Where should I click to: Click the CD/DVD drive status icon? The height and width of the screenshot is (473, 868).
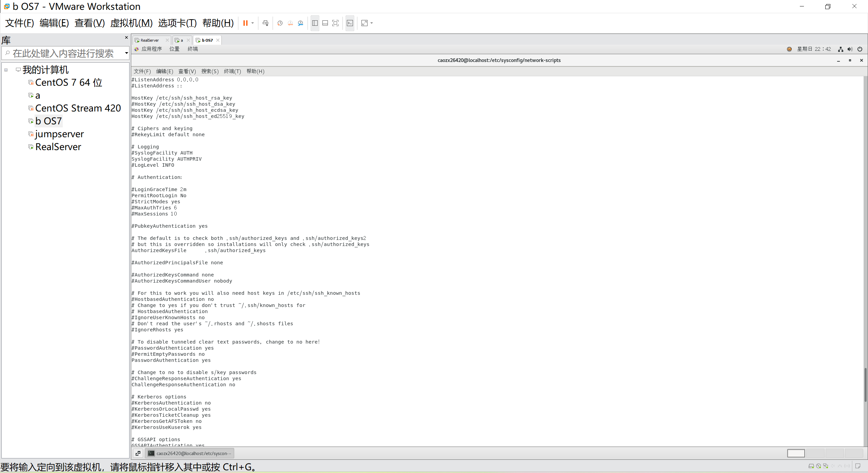coord(818,466)
